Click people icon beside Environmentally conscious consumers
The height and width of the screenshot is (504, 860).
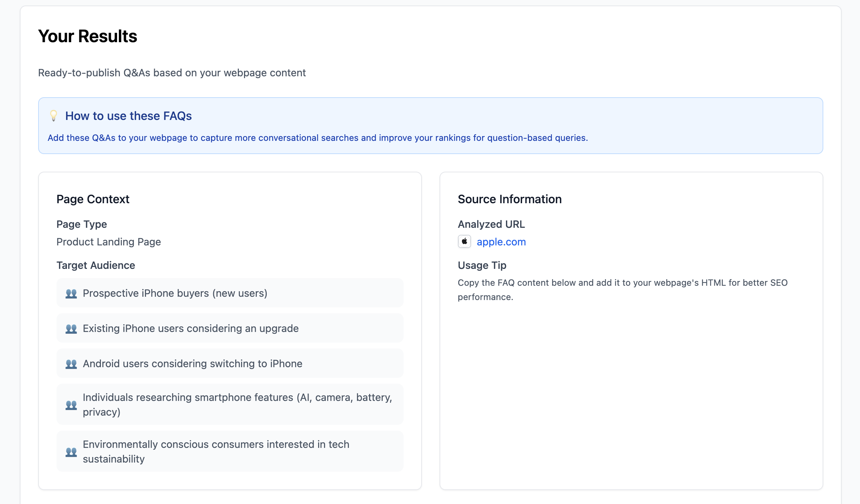pyautogui.click(x=71, y=452)
